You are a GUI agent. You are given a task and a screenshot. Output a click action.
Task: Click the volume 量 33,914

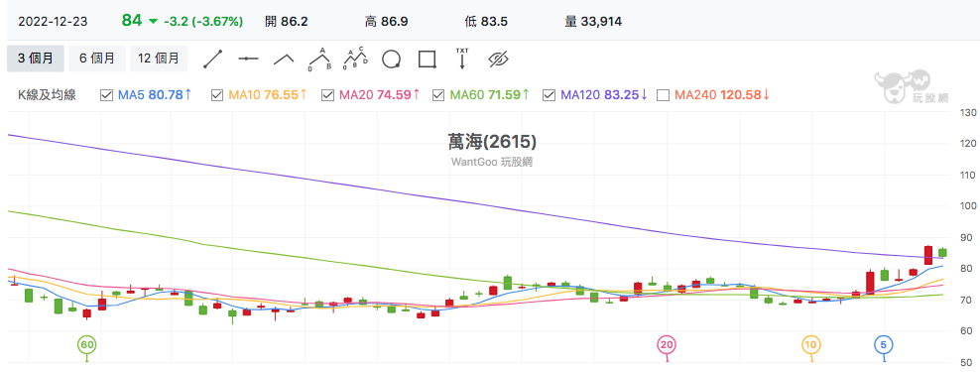point(593,21)
